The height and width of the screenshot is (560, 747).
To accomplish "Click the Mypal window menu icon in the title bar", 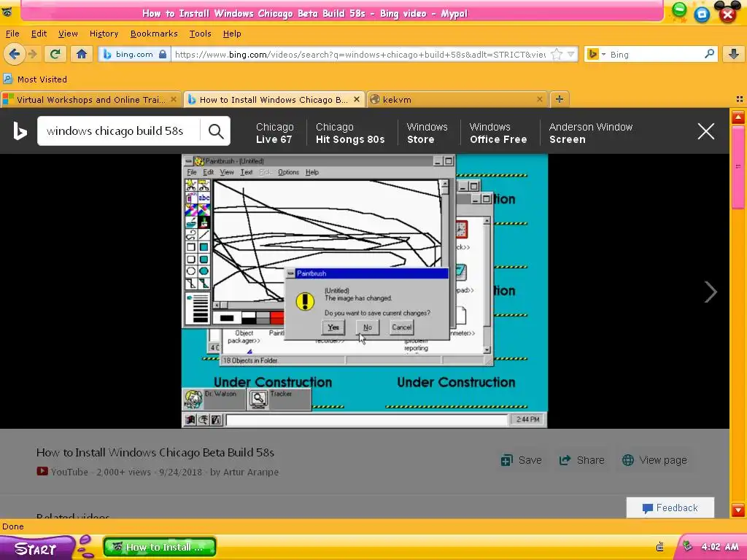I will pyautogui.click(x=7, y=12).
